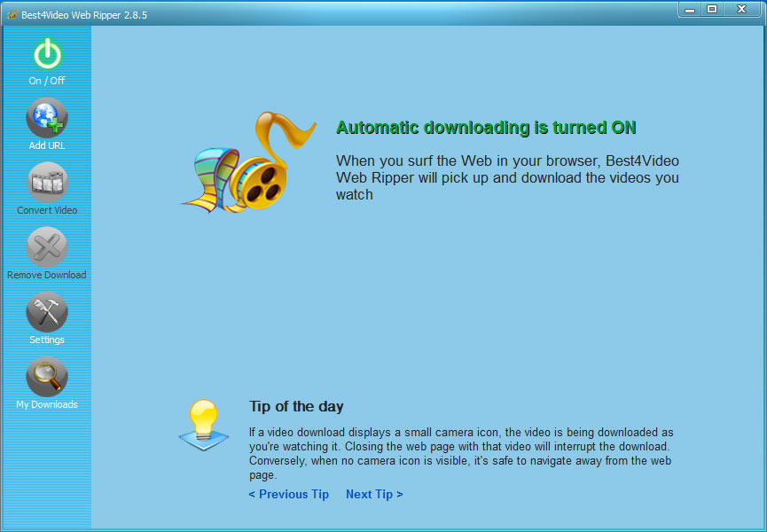Click the title 'Best4Video Web Ripper 2.8.5'
767x532 pixels.
click(x=84, y=15)
